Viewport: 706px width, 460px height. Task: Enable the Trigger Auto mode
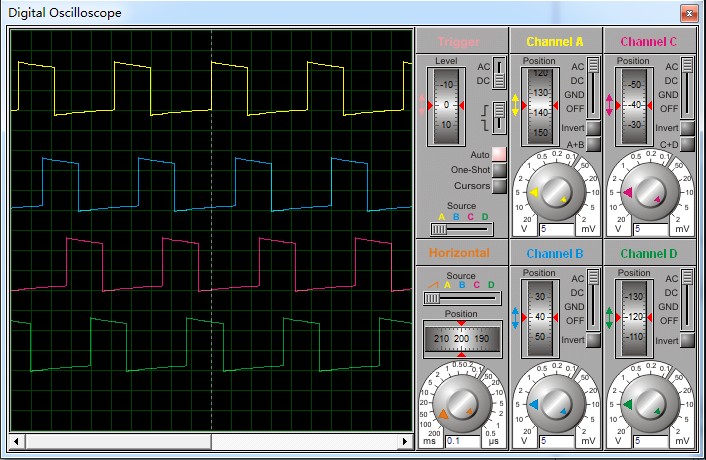click(x=498, y=154)
